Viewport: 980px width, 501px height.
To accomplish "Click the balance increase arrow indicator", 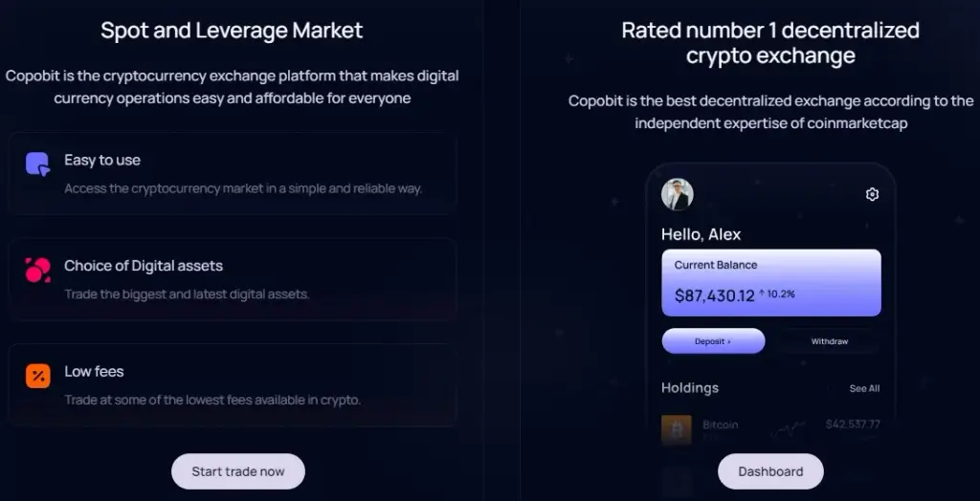I will pyautogui.click(x=762, y=293).
